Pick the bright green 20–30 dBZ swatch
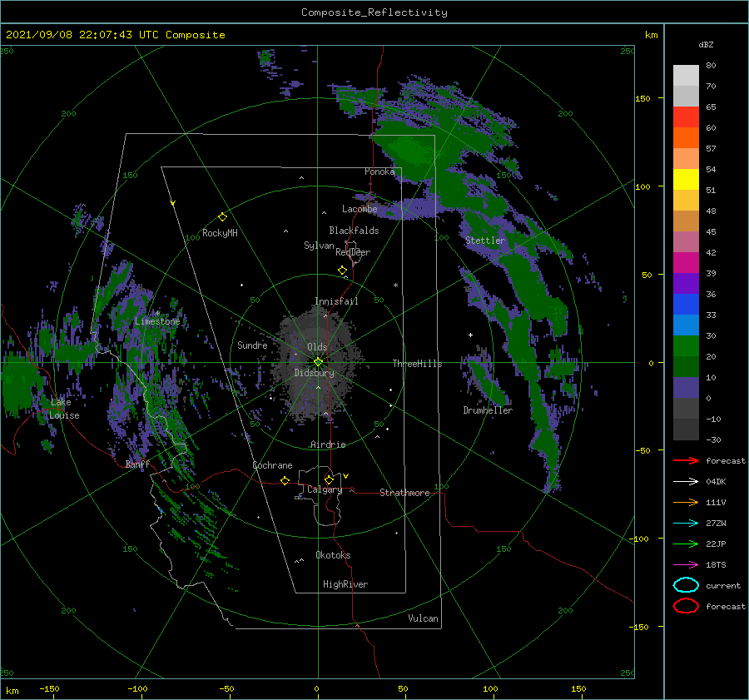The image size is (749, 700). click(686, 346)
